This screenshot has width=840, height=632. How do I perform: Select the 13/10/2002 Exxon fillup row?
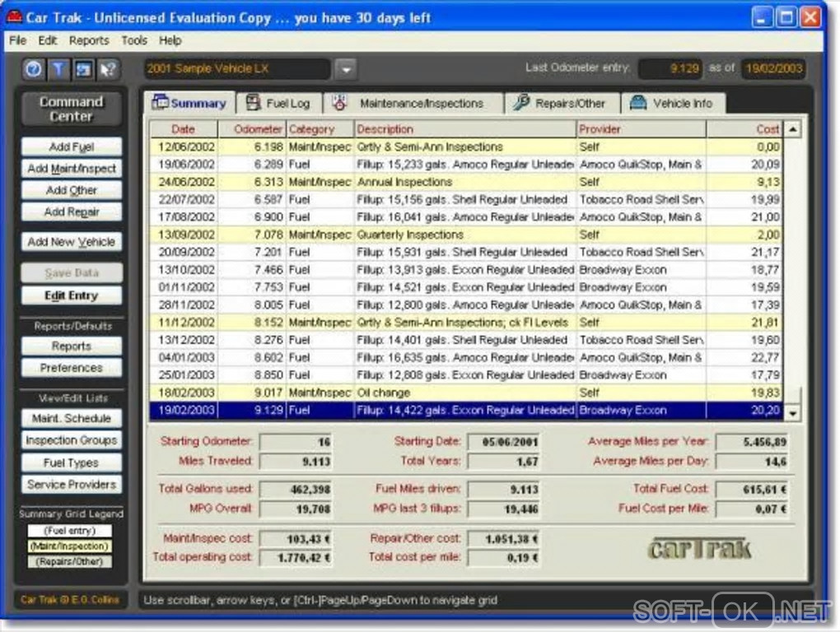coord(466,270)
